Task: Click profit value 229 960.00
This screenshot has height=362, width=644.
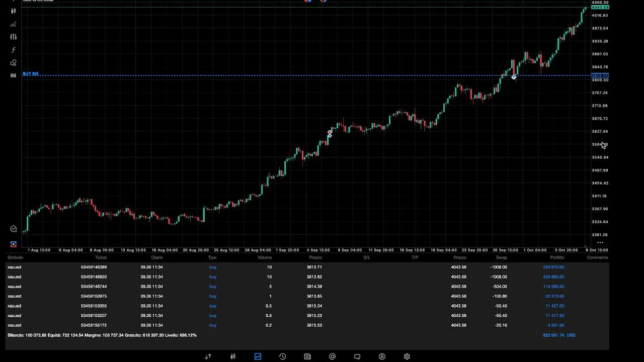Action: click(553, 277)
